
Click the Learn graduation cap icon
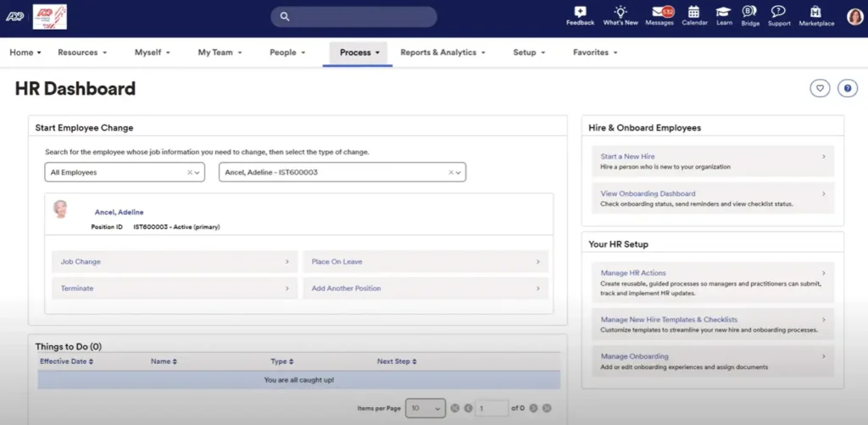click(723, 13)
